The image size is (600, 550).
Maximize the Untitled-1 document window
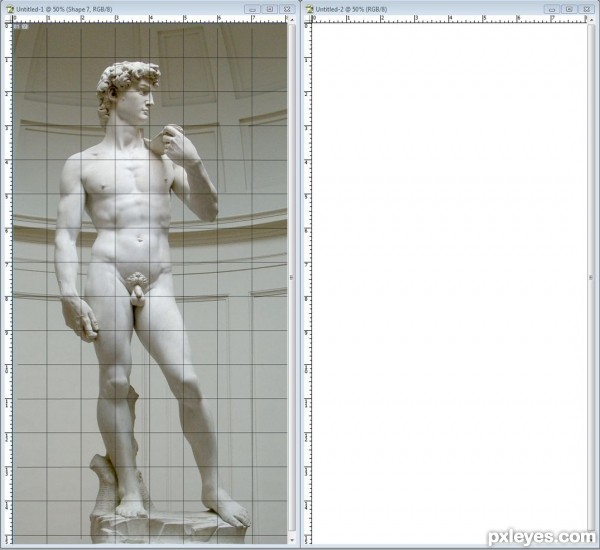pyautogui.click(x=270, y=9)
